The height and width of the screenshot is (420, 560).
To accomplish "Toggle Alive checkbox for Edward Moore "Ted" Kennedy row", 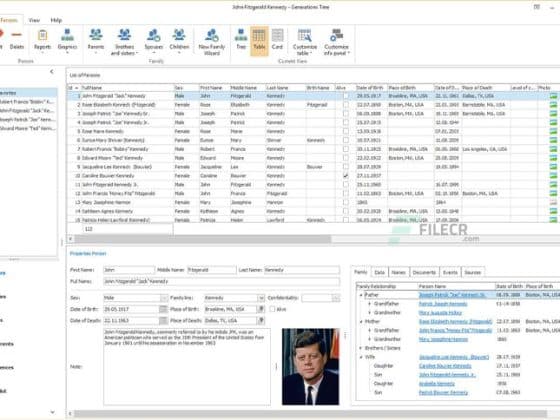I will pyautogui.click(x=346, y=158).
